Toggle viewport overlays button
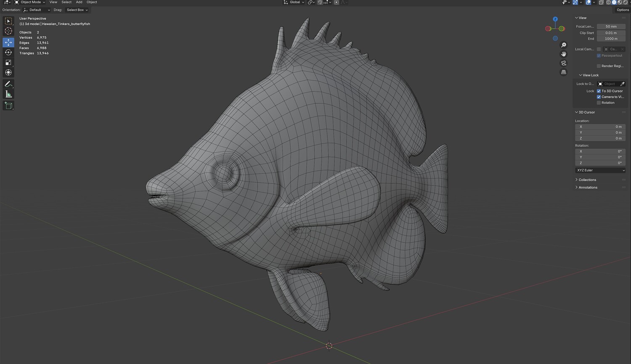 588,2
